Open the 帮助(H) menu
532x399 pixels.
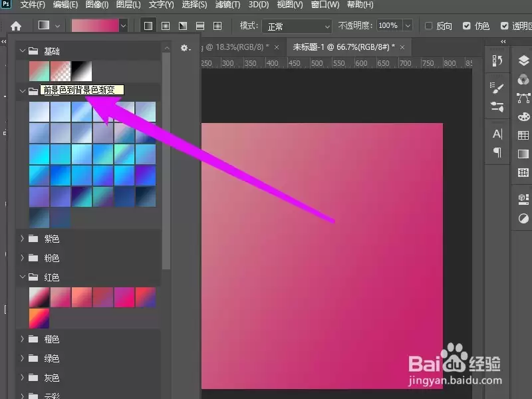pyautogui.click(x=360, y=5)
